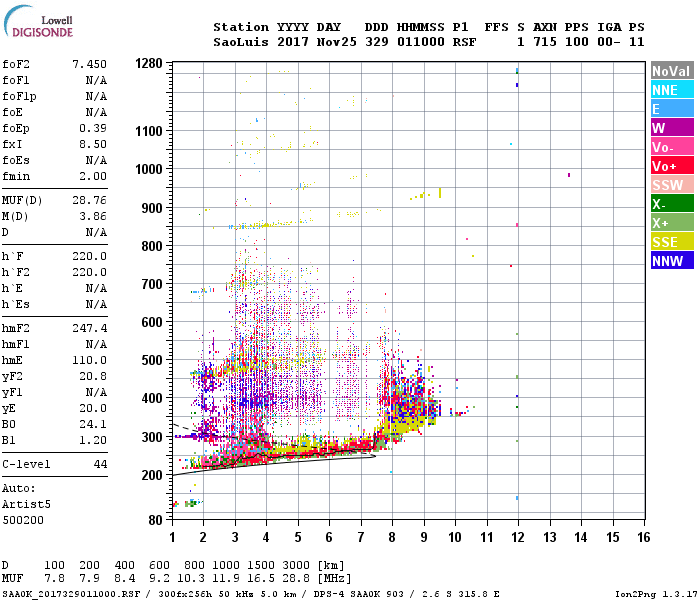Screen dimensions: 700x600
Task: Select the E light-blue legend swatch
Action: coord(672,109)
